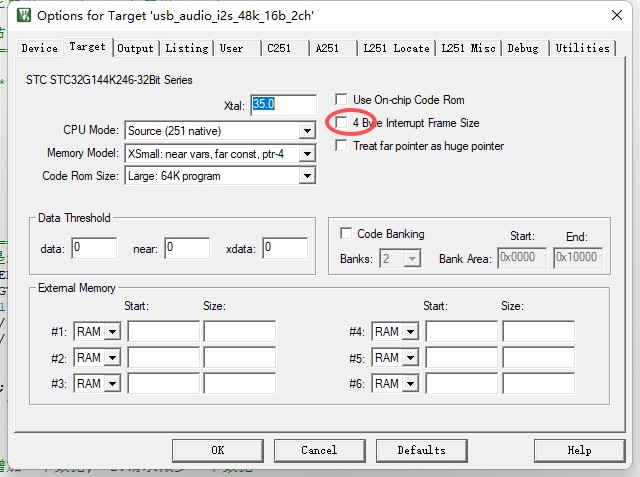This screenshot has height=477, width=640.
Task: Click External Memory #2 Size field
Action: [x=240, y=357]
